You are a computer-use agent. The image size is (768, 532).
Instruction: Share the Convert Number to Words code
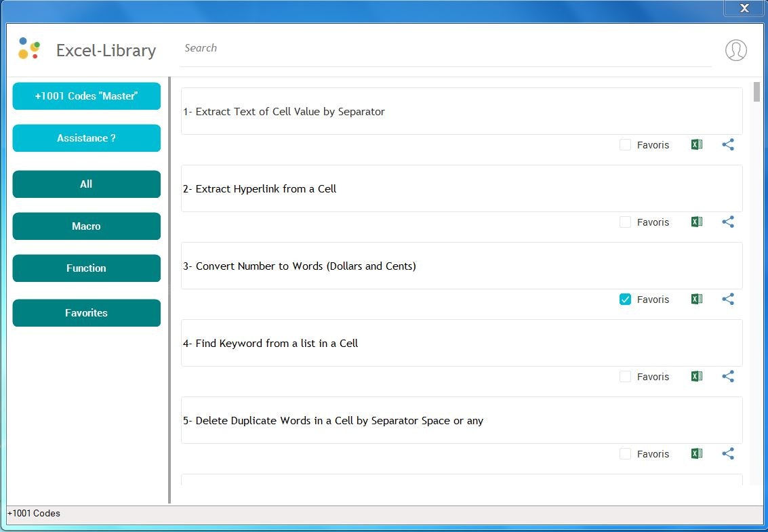[x=728, y=299]
